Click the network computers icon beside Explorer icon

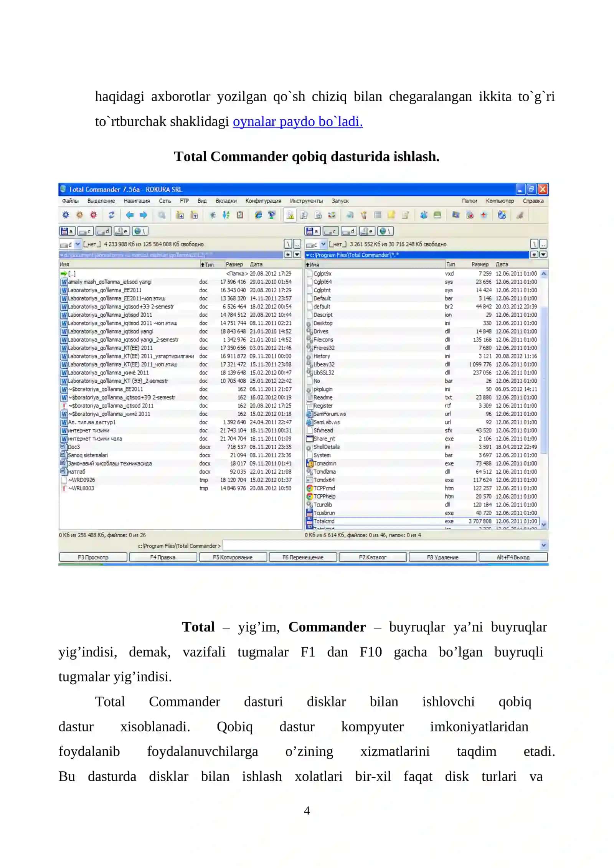click(x=272, y=215)
